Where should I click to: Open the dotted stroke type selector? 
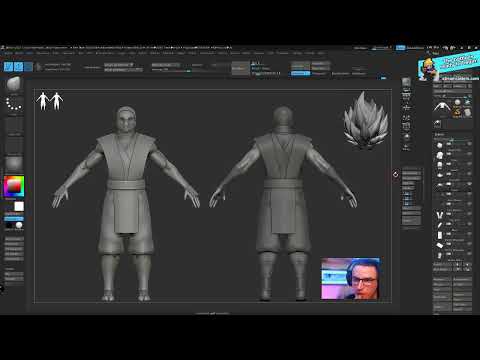click(x=14, y=104)
